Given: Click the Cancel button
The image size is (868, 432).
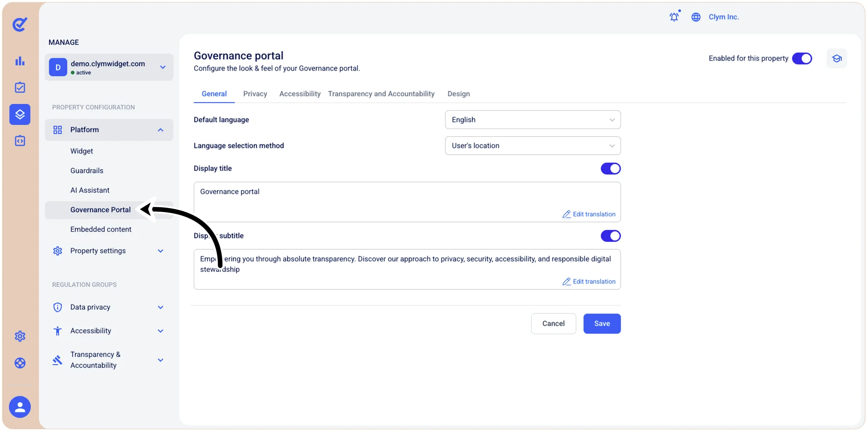Looking at the screenshot, I should pyautogui.click(x=553, y=323).
